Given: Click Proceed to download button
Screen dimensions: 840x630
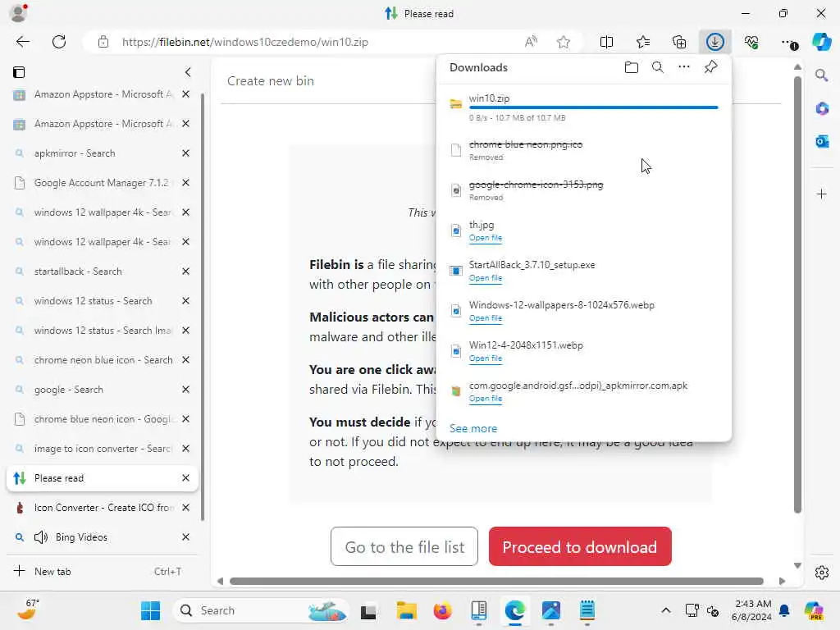Looking at the screenshot, I should (580, 546).
